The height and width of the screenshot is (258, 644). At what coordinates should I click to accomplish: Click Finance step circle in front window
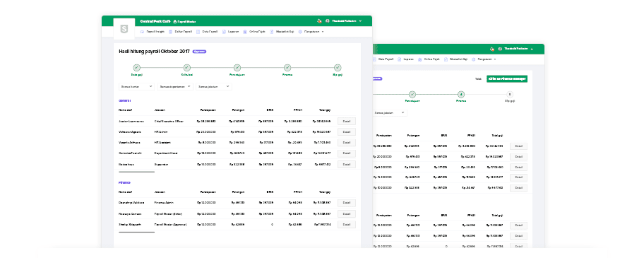coord(287,68)
